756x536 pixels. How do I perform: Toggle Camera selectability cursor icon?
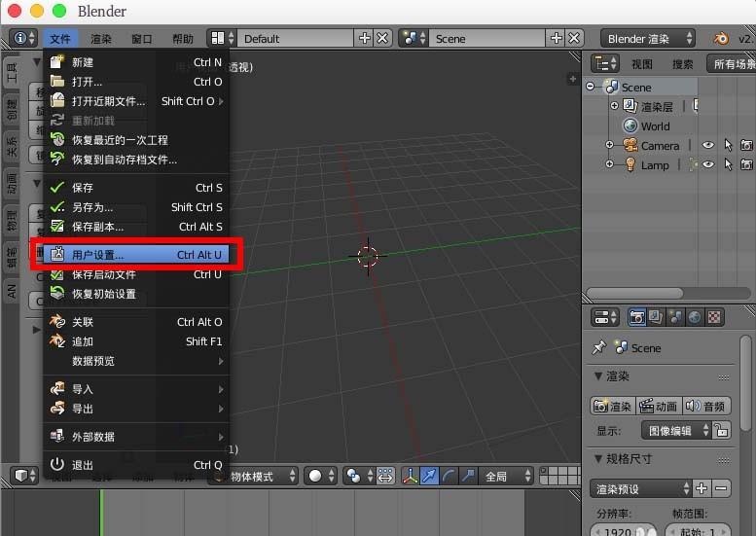coord(728,145)
